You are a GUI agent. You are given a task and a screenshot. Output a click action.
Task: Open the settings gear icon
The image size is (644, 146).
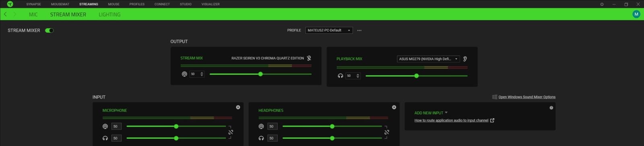[602, 4]
